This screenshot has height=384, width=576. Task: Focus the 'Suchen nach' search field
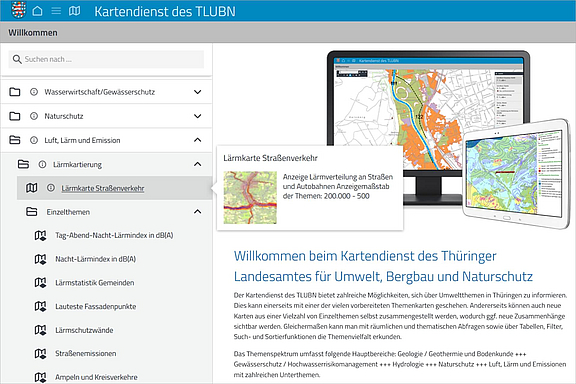[106, 59]
